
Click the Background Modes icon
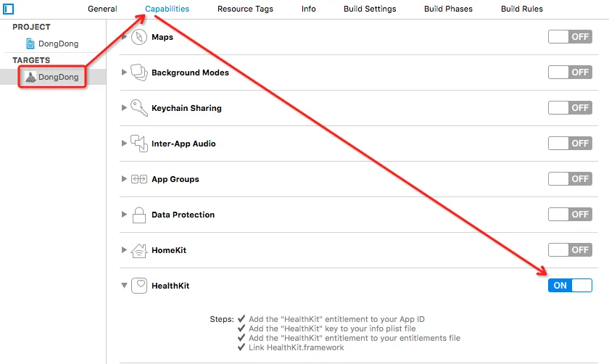(x=139, y=73)
